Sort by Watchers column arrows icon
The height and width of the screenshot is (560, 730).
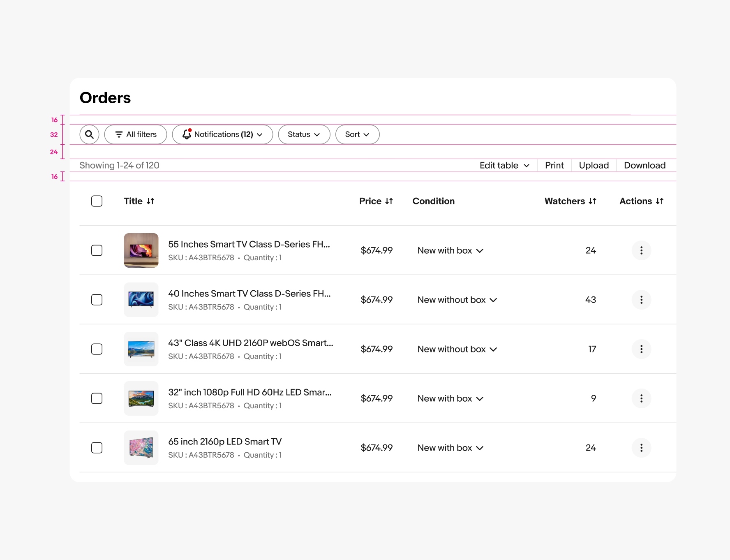point(592,201)
